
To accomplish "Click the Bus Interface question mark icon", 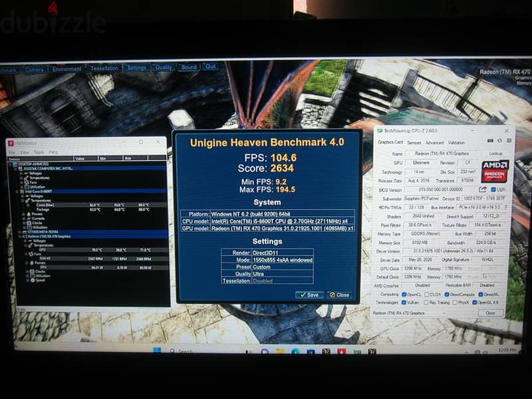I will point(505,207).
